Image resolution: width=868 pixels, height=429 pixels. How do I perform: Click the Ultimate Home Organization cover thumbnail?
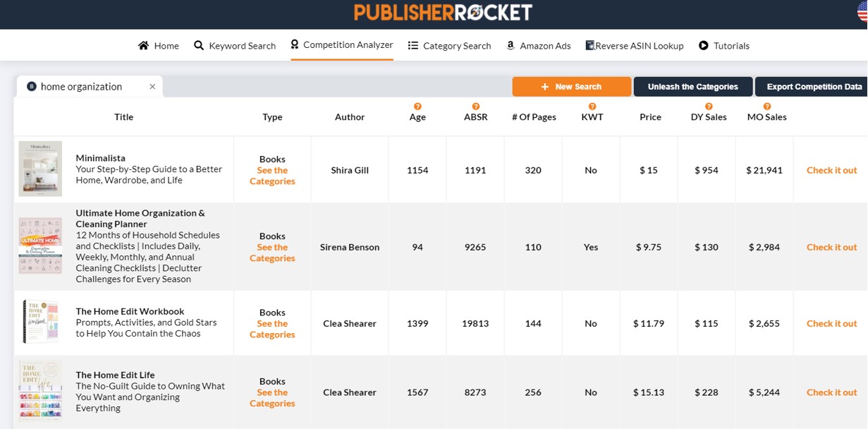[x=40, y=246]
